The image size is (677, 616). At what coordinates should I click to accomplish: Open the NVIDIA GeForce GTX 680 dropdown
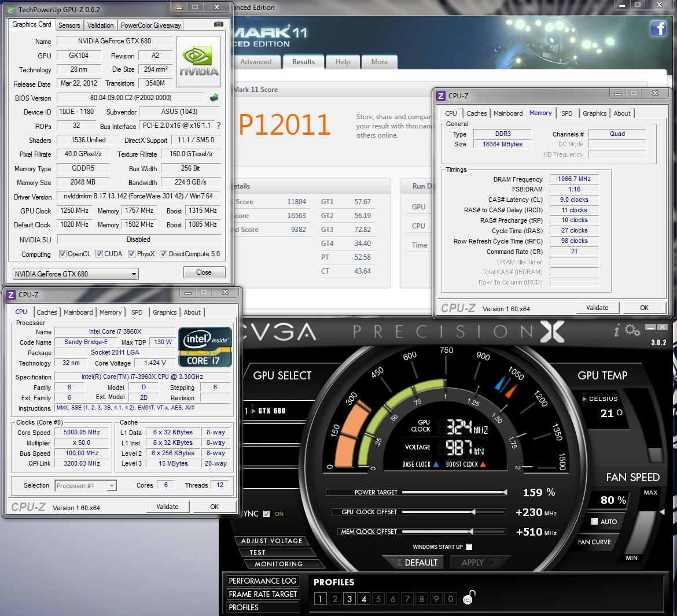(76, 274)
